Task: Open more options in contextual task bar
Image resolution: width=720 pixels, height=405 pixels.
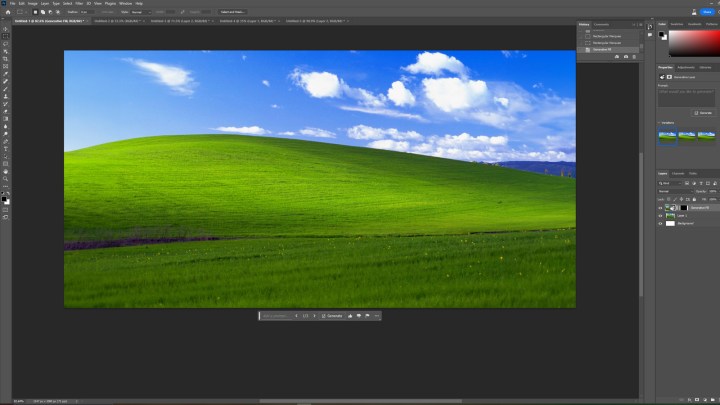Action: 377,316
